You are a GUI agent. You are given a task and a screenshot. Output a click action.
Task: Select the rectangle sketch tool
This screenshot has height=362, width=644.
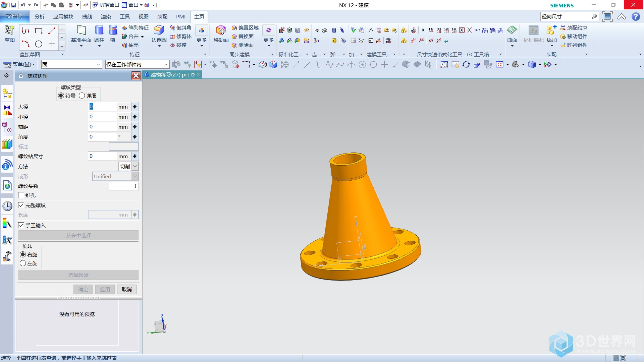(x=39, y=31)
